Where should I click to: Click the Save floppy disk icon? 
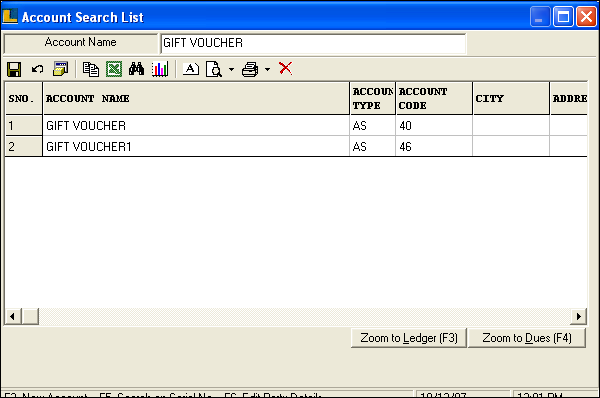pyautogui.click(x=14, y=70)
